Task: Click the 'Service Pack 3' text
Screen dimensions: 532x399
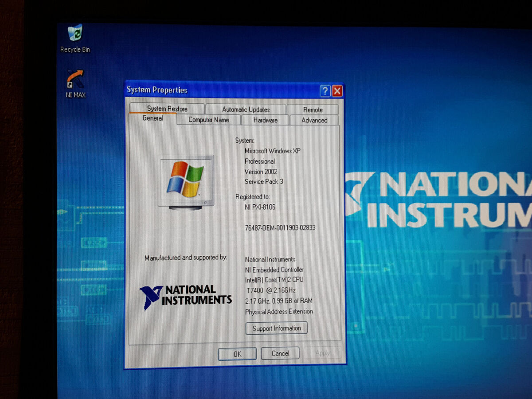Action: [264, 181]
